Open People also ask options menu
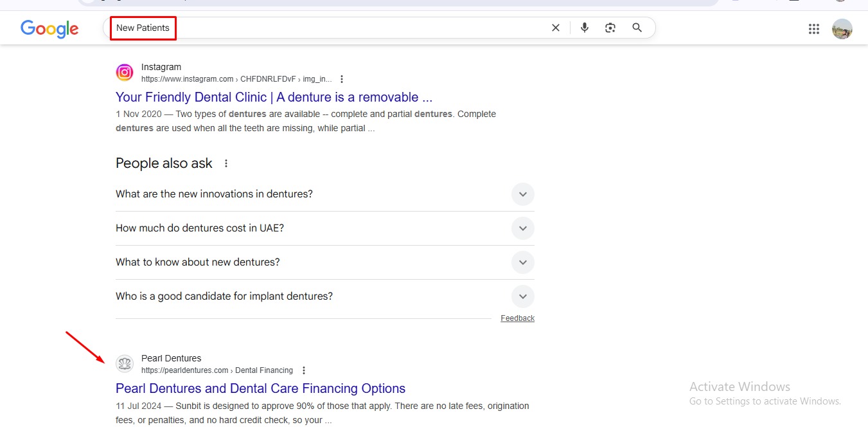868x427 pixels. [226, 163]
